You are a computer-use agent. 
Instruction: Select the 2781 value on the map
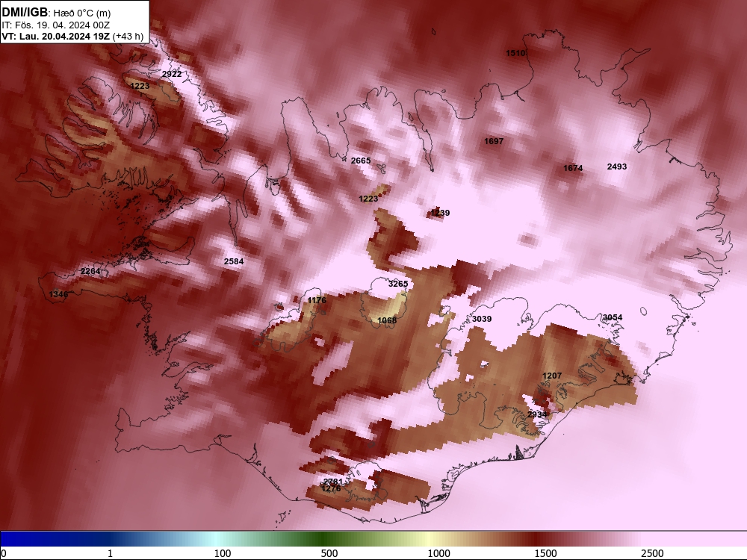pos(333,482)
